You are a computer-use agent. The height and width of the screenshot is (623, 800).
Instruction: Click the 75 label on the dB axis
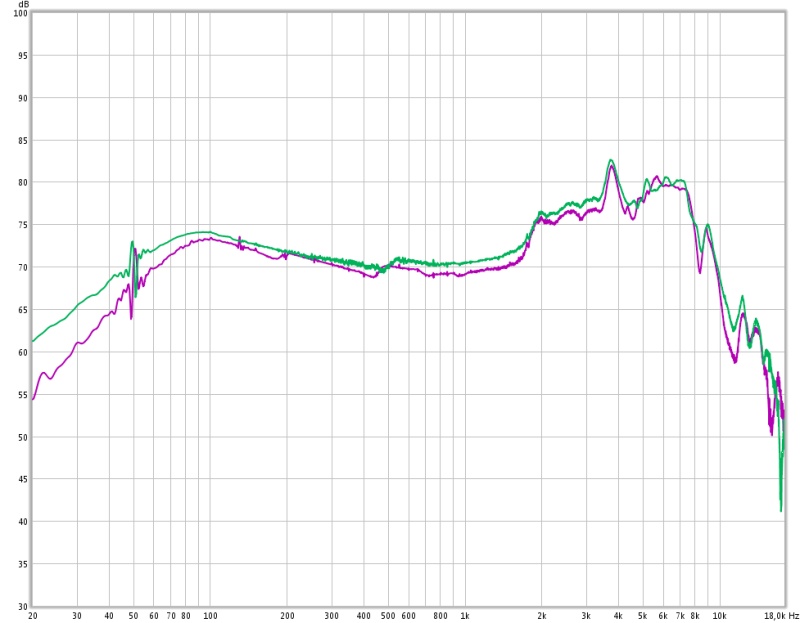21,225
